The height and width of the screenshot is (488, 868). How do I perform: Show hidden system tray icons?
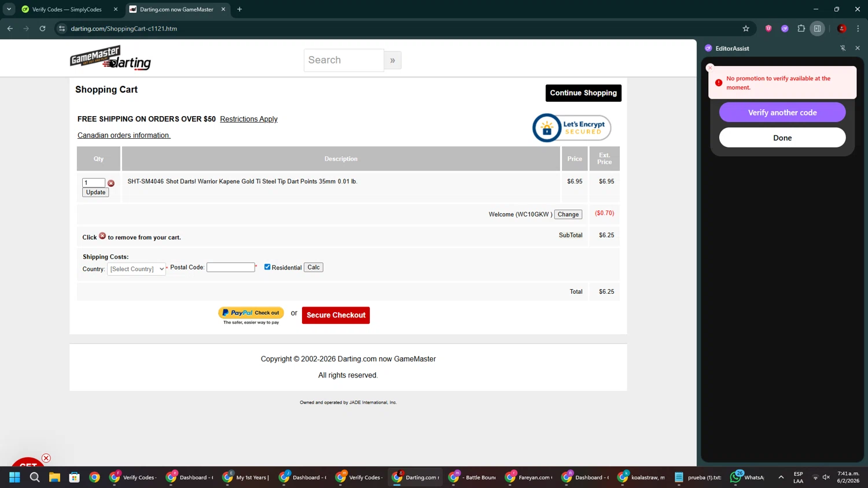[781, 477]
